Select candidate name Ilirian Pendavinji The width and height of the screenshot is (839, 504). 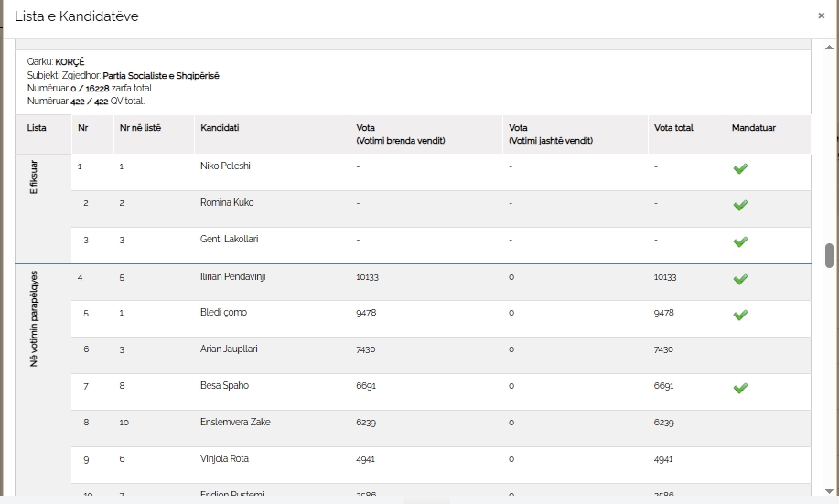(x=232, y=276)
